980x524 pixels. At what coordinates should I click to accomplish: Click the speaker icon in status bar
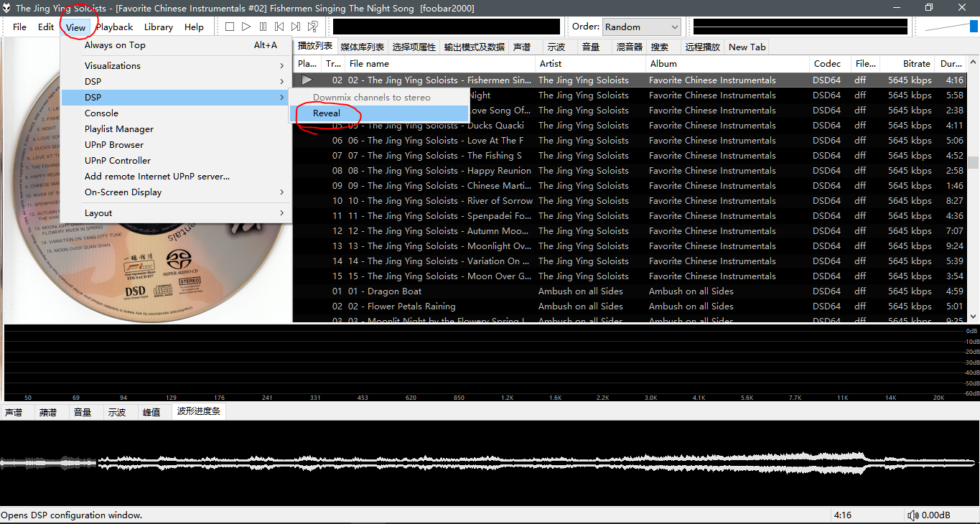[913, 515]
